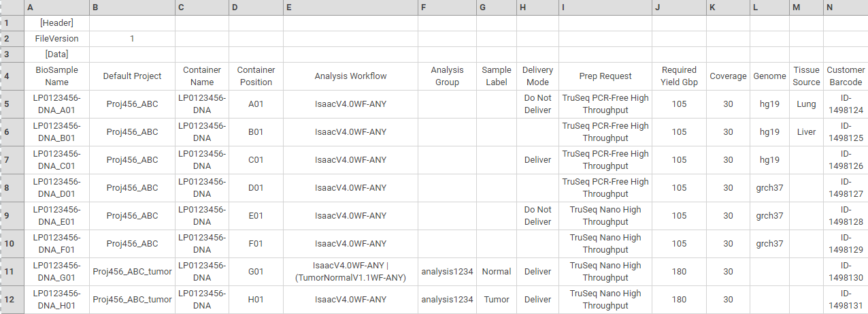Select the Liver tissue source cell
The image size is (868, 314).
(806, 132)
